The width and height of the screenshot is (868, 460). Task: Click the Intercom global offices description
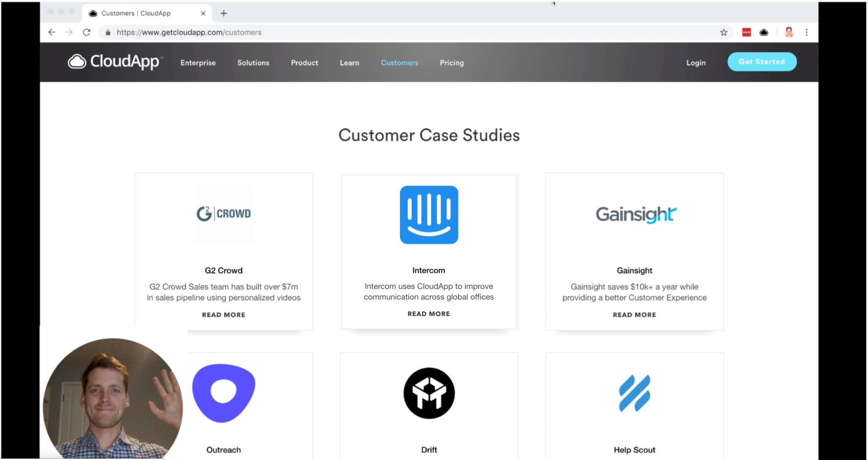click(429, 291)
